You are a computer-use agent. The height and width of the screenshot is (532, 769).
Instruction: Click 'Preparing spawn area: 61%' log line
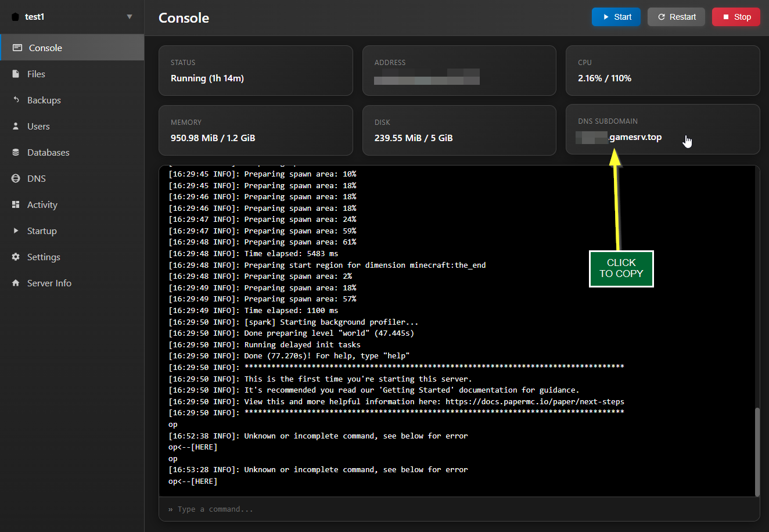(x=263, y=242)
